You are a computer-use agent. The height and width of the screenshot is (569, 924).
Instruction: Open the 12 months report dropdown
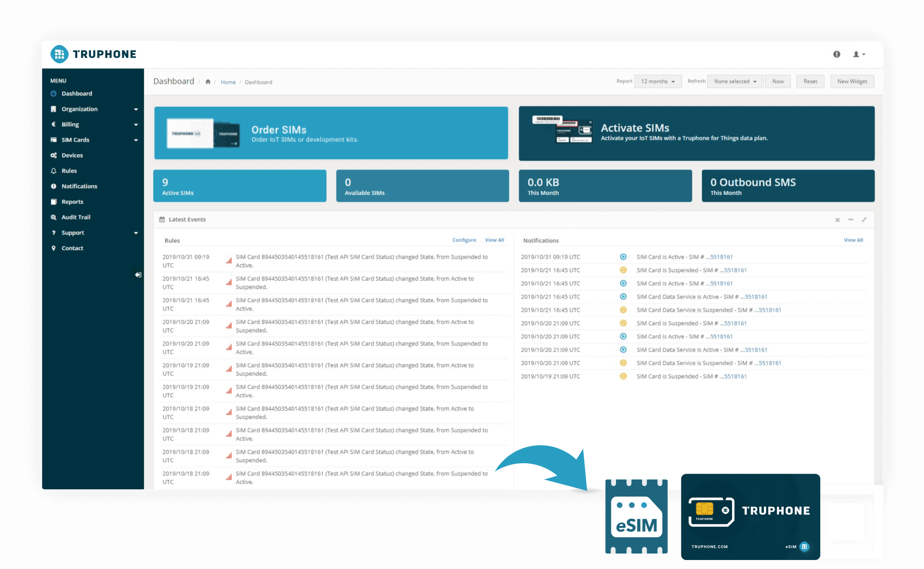(x=658, y=82)
